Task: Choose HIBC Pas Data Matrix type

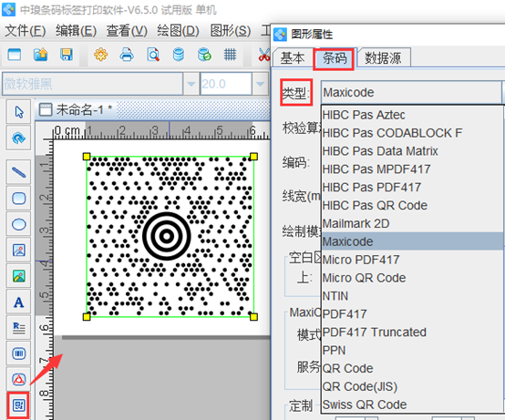Action: (x=412, y=151)
